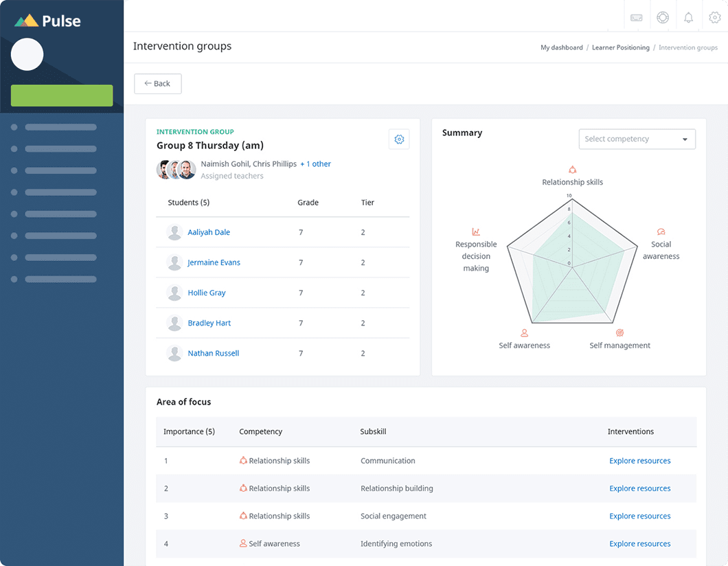Open Nathan Russell's student link
Screen dimensions: 728x566
(x=213, y=354)
